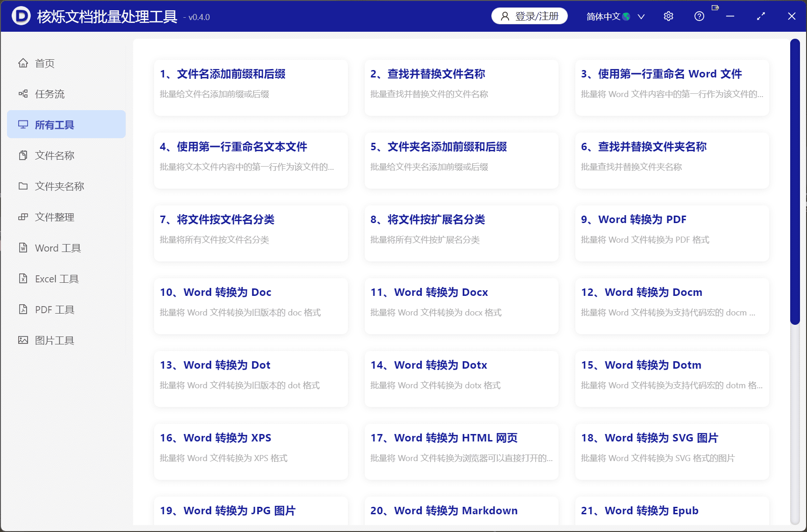Screen dimensions: 807x532
Task: Click the vertical scrollbar thumb of tools list
Action: 795,182
